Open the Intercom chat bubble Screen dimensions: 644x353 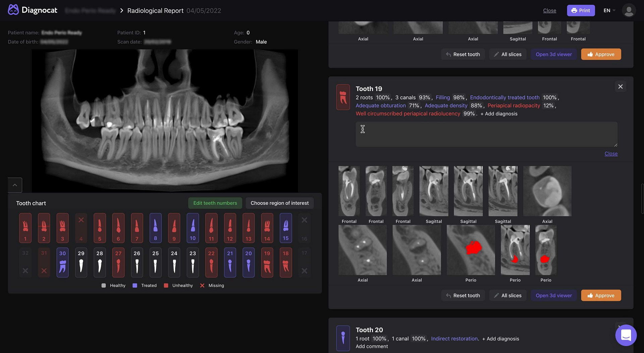click(626, 335)
